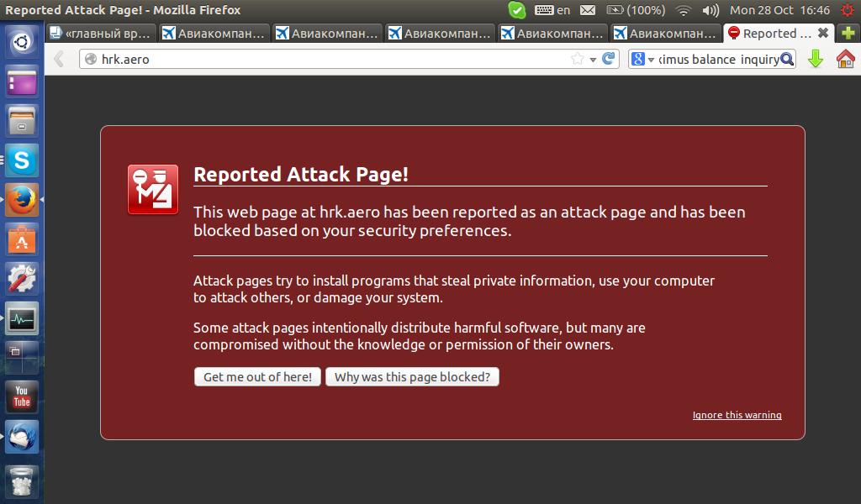Screen dimensions: 861x504
Task: Expand the URL history dropdown arrow
Action: [593, 60]
